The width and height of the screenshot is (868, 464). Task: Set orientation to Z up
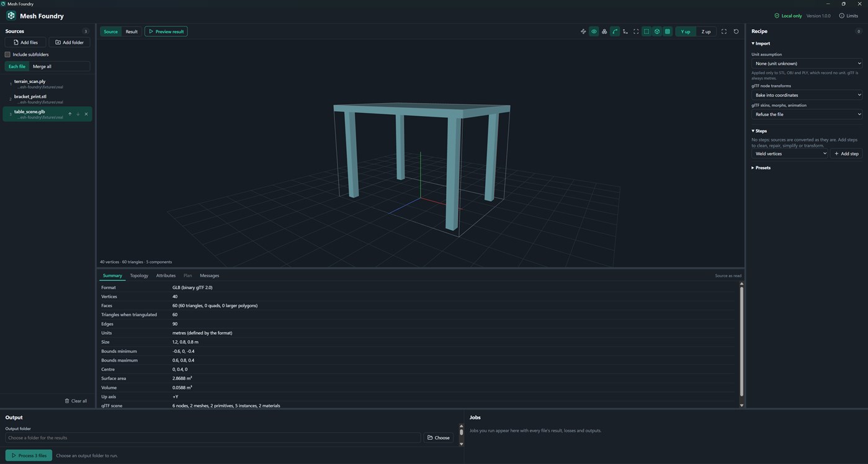tap(706, 32)
